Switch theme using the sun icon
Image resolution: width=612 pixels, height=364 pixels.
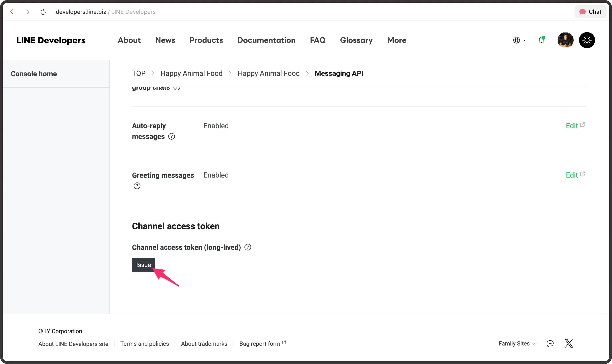click(x=587, y=40)
